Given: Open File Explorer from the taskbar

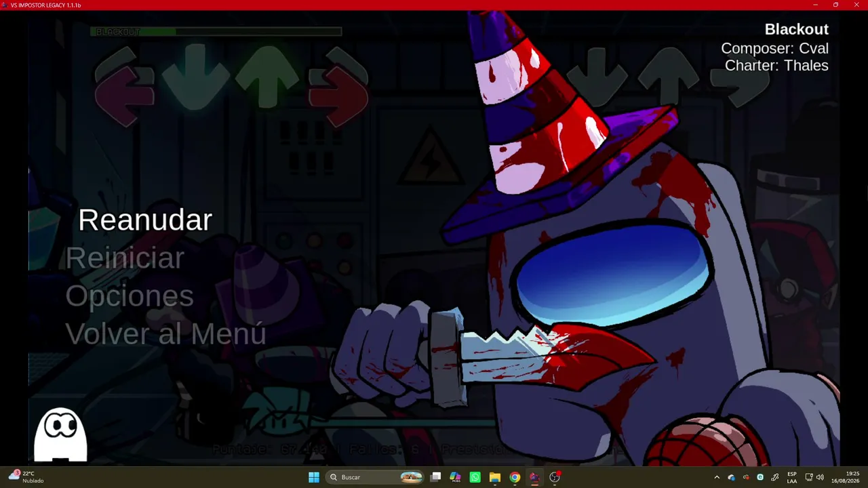Looking at the screenshot, I should click(495, 477).
